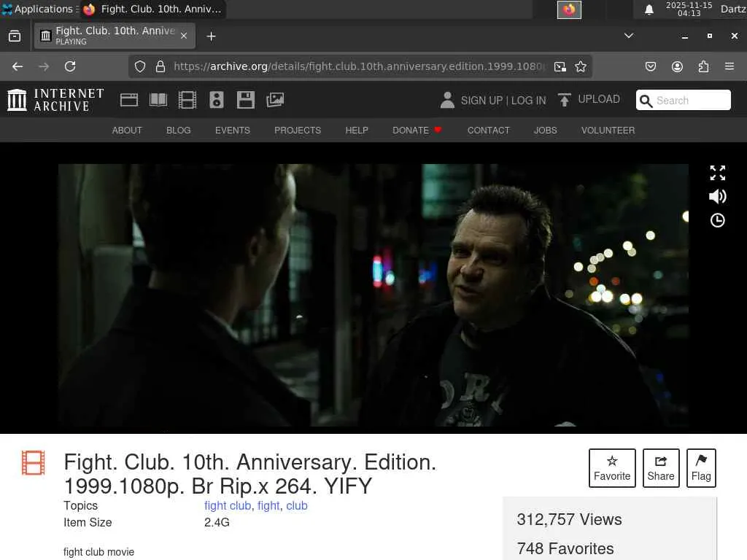Screen dimensions: 747x560
Task: Open the PROJECTS menu item
Action: pos(298,130)
